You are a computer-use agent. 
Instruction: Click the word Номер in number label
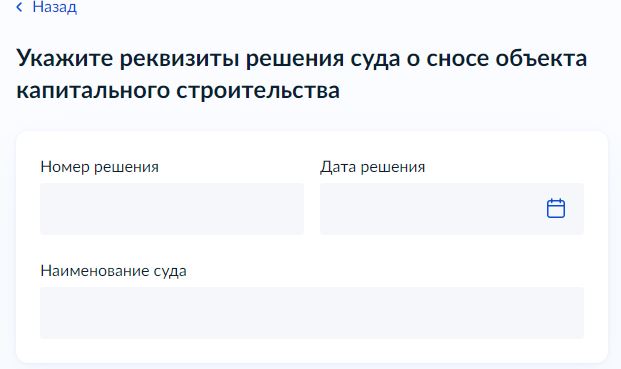pyautogui.click(x=65, y=167)
